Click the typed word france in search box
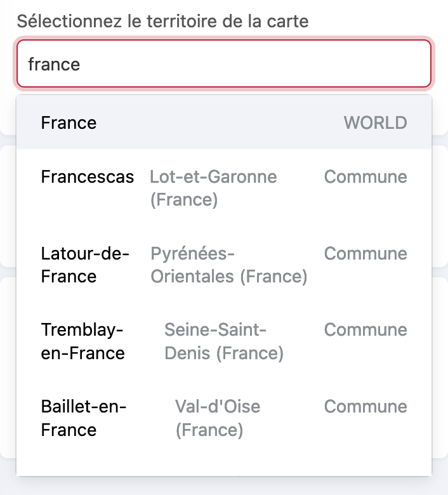This screenshot has height=495, width=448. point(54,64)
